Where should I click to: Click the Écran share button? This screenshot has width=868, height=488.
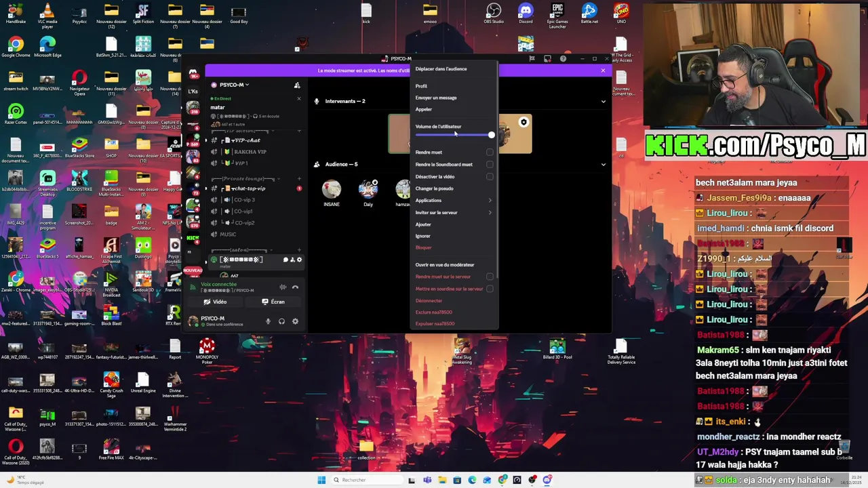(x=273, y=302)
